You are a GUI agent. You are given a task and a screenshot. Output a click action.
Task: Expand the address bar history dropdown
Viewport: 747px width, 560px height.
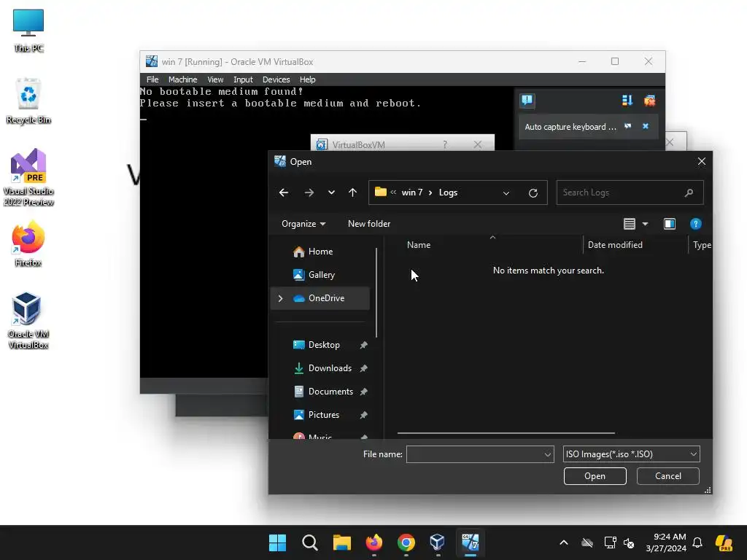[506, 192]
